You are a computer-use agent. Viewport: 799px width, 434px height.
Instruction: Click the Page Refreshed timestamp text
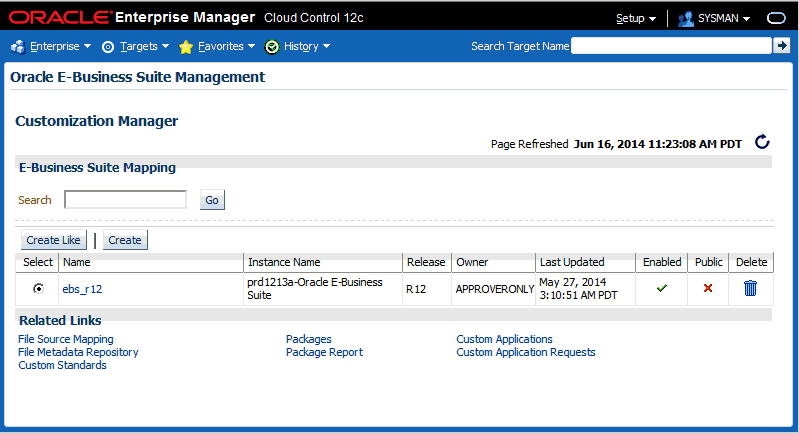657,144
